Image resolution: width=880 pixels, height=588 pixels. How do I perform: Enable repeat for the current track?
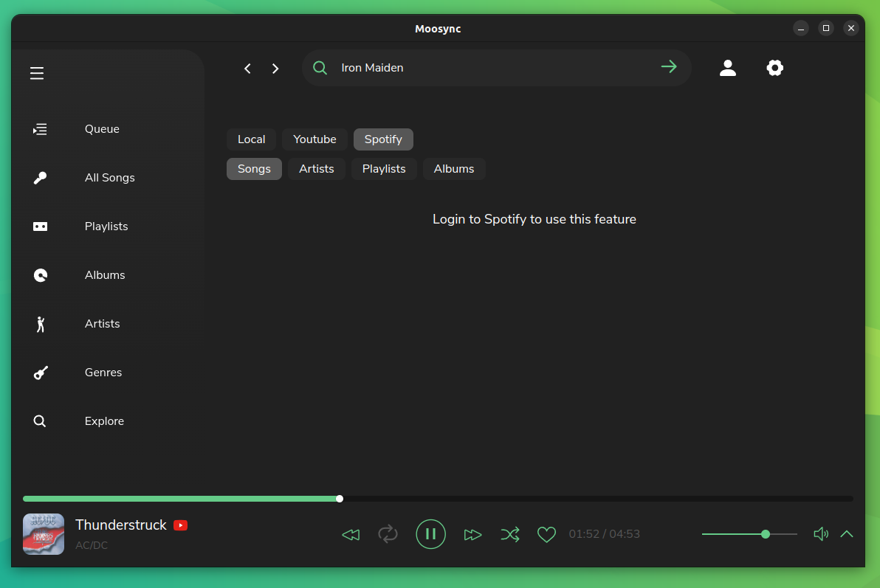point(388,533)
